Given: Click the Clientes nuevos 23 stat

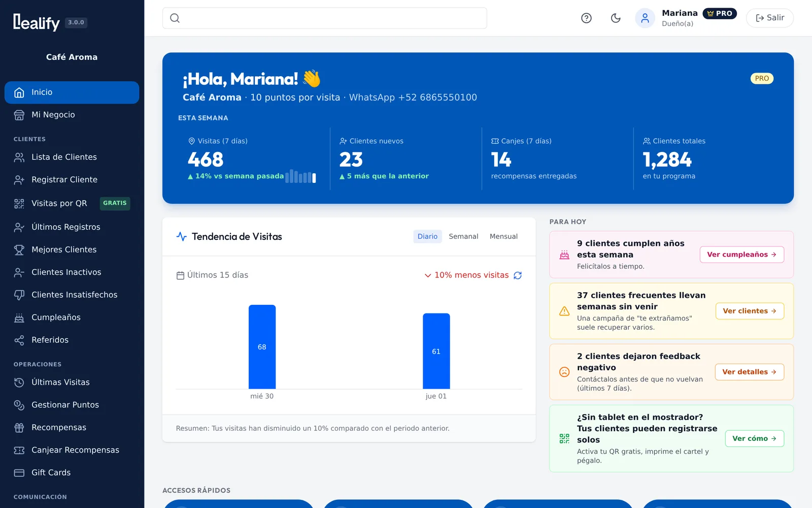Looking at the screenshot, I should pyautogui.click(x=405, y=159).
